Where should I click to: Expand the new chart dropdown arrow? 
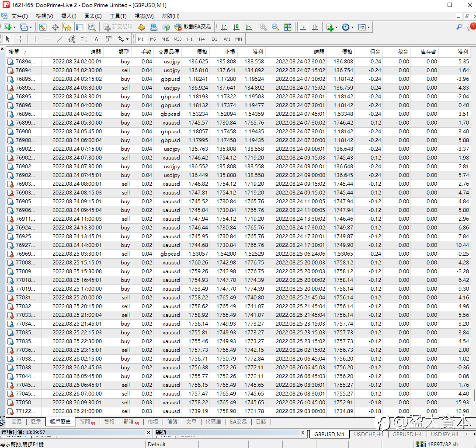click(15, 27)
